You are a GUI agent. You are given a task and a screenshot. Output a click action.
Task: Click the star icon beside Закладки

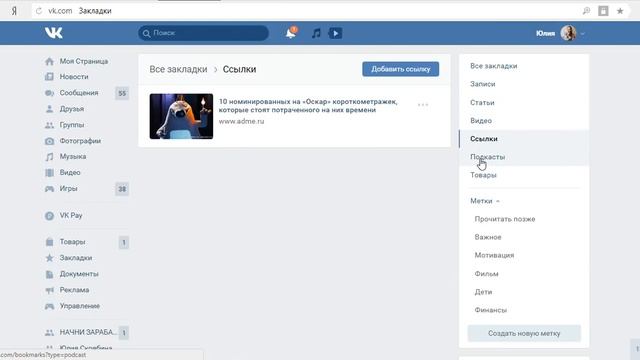pos(49,258)
